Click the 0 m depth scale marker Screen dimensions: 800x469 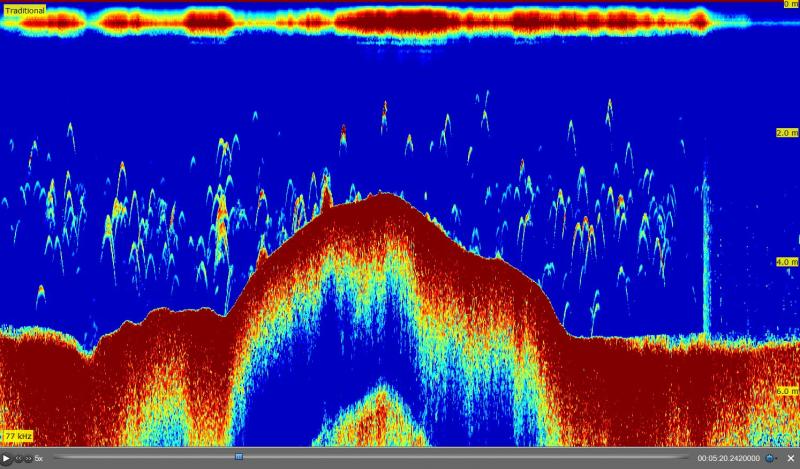coord(789,5)
